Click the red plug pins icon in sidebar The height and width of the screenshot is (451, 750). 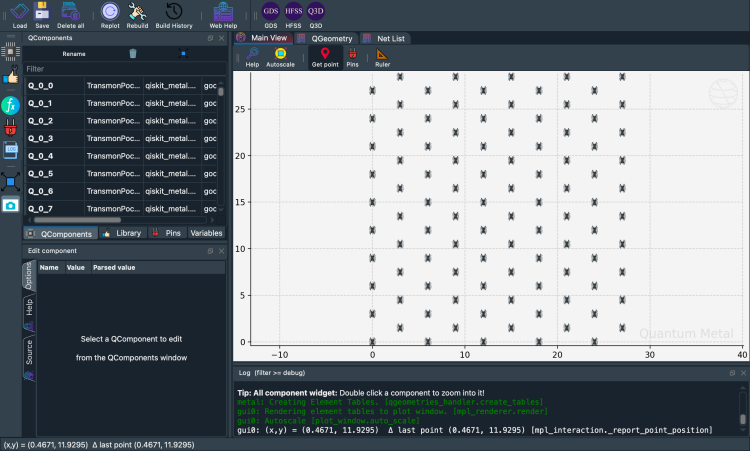coord(11,128)
